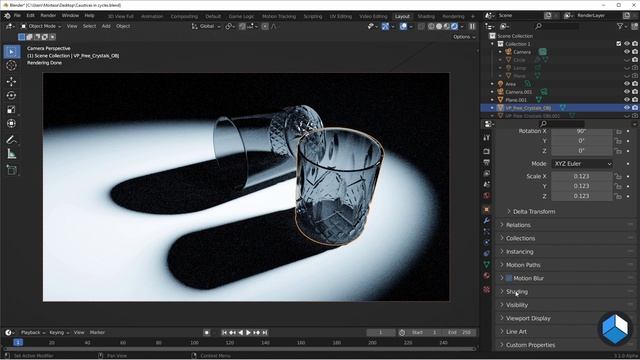Image resolution: width=640 pixels, height=360 pixels.
Task: Open the Object properties tab
Action: [487, 209]
